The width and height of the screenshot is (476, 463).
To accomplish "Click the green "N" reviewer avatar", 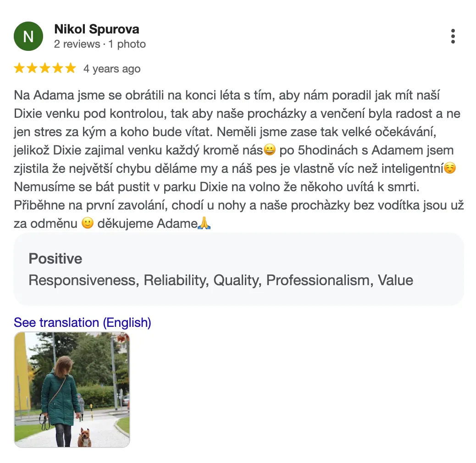I will click(28, 36).
